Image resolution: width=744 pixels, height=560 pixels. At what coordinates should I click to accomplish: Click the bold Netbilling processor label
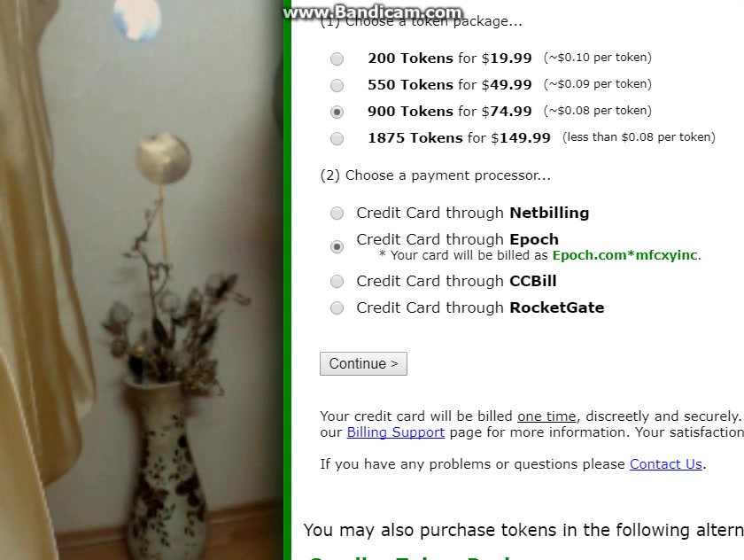[x=549, y=213]
